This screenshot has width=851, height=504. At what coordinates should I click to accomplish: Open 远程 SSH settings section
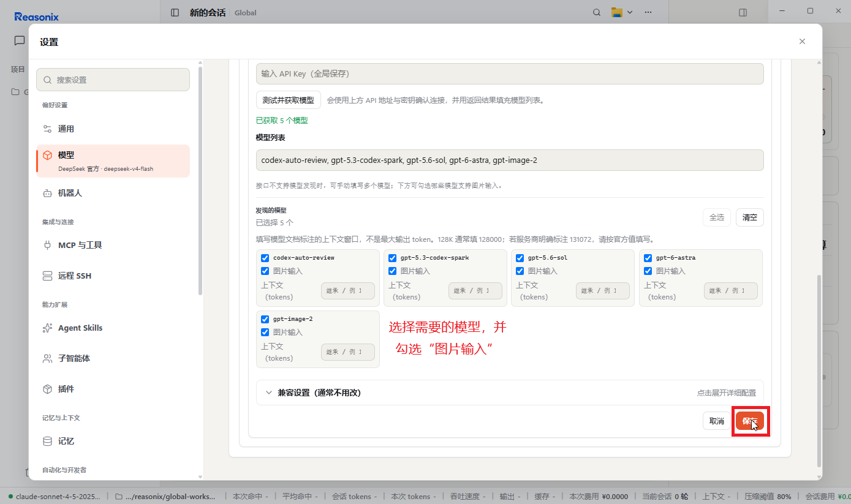coord(113,276)
